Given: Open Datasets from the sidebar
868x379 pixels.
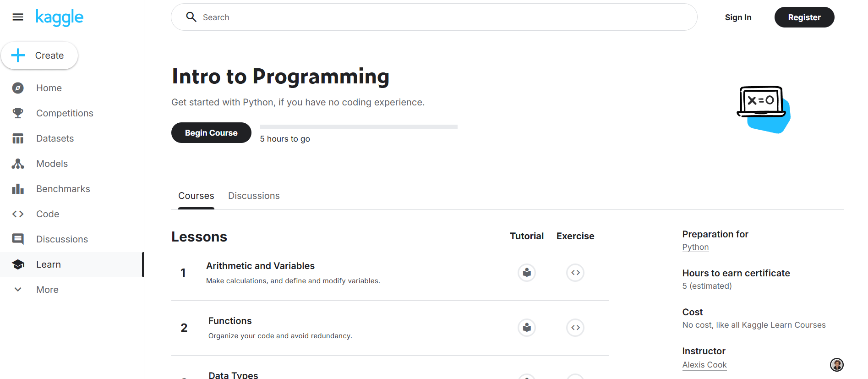Looking at the screenshot, I should tap(55, 138).
